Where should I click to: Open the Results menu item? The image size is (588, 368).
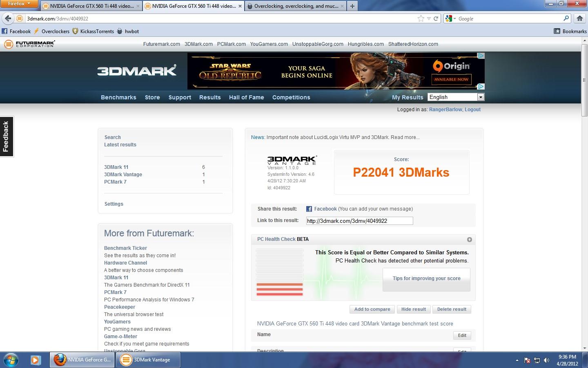[x=210, y=97]
